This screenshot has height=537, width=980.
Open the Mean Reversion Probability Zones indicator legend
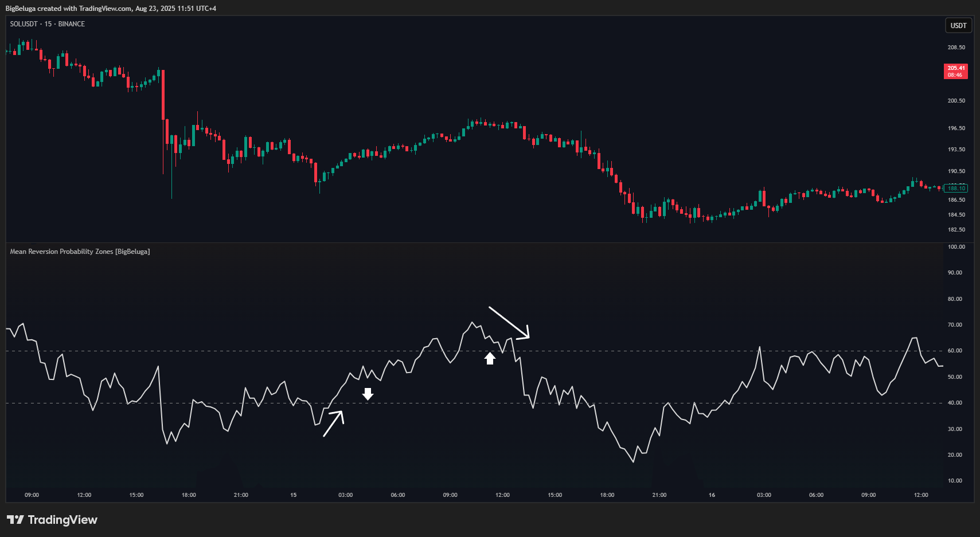tap(80, 252)
